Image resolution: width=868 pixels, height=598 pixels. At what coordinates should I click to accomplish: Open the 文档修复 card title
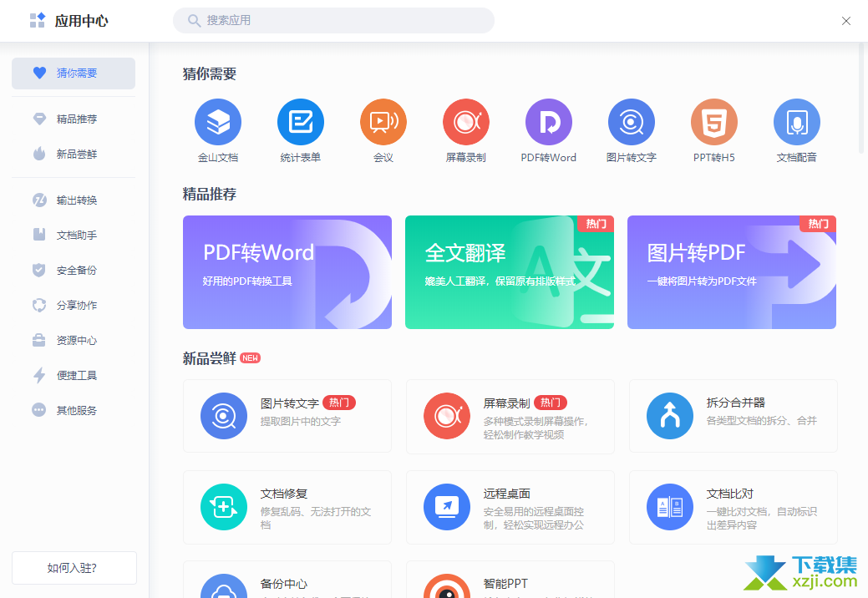(x=284, y=494)
